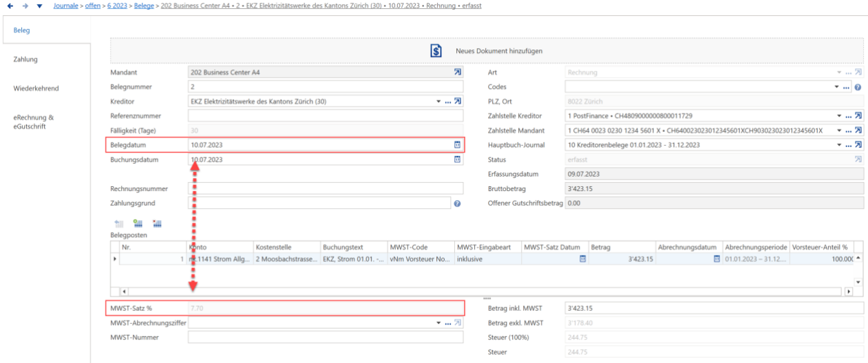Image resolution: width=868 pixels, height=363 pixels.
Task: Sort by the Kostenstelle column header
Action: pyautogui.click(x=286, y=247)
